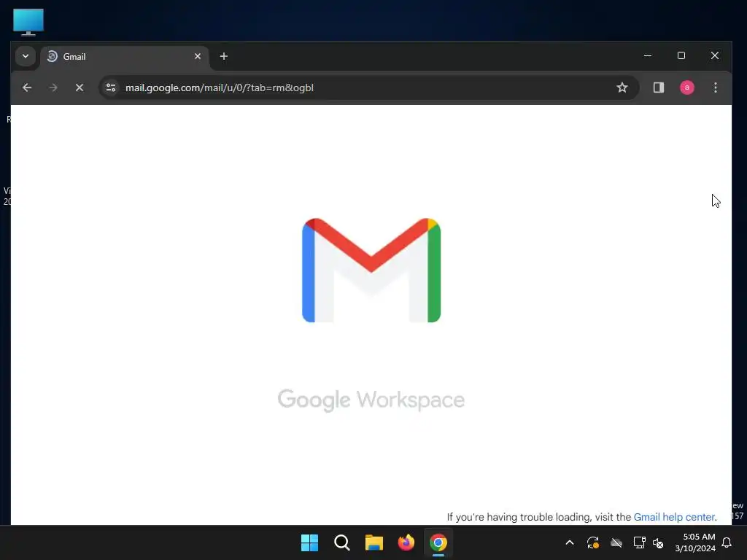This screenshot has height=560, width=747.
Task: Open the clock showing 5:05 AM
Action: coord(695,542)
